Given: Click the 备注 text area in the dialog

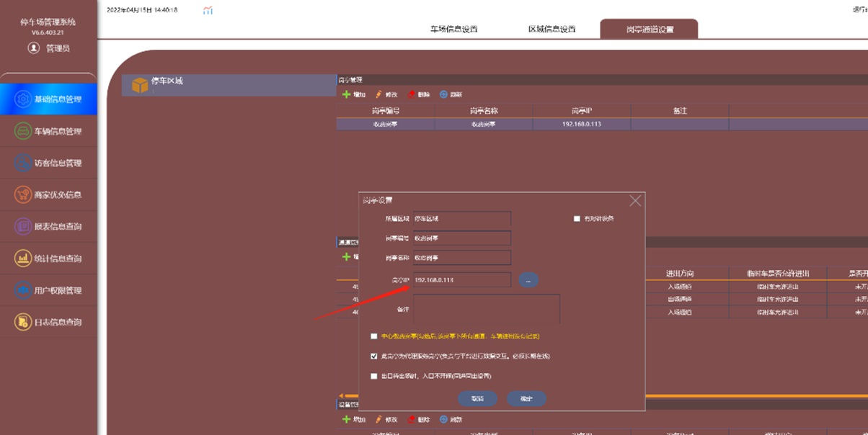Looking at the screenshot, I should click(x=487, y=309).
